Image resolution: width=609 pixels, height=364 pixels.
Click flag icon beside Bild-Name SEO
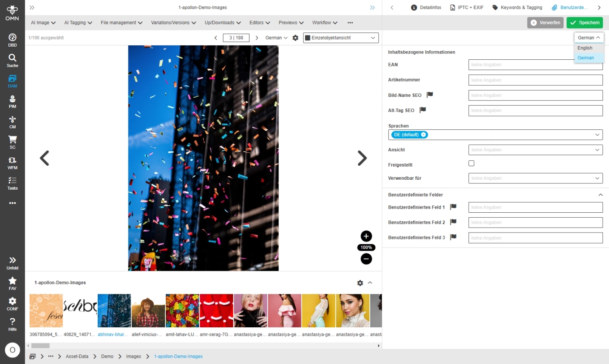click(430, 95)
